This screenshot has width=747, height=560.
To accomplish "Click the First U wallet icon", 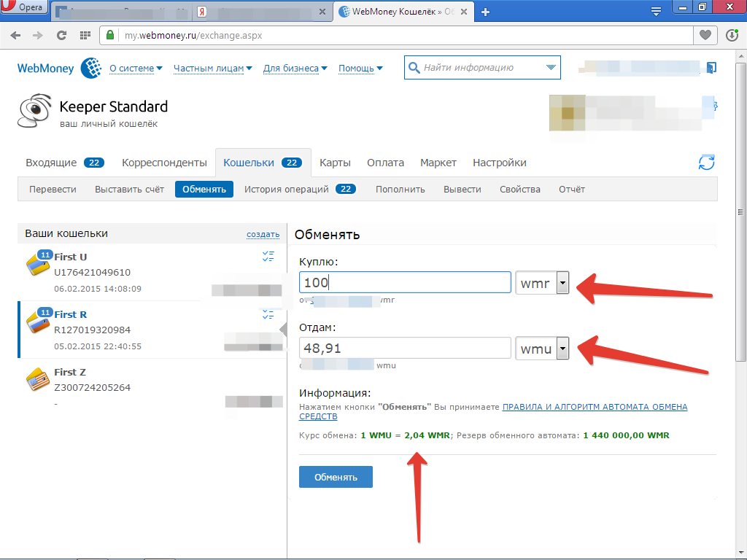I will click(38, 263).
